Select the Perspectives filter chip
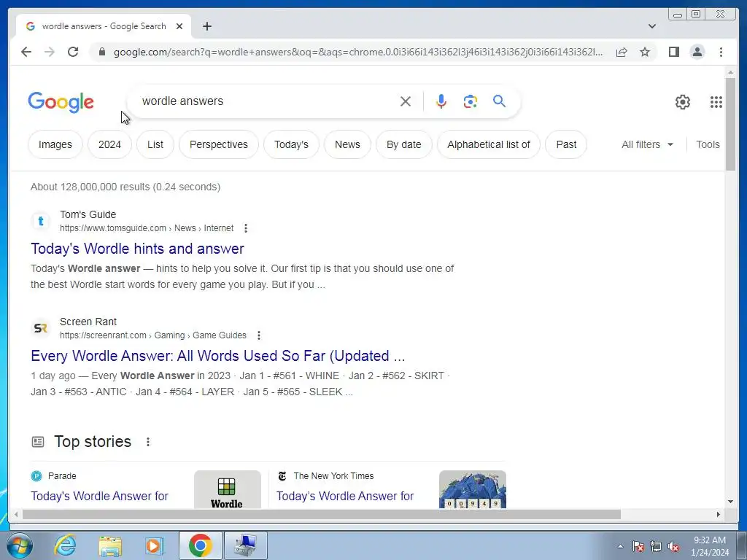This screenshot has width=747, height=560. click(x=219, y=144)
